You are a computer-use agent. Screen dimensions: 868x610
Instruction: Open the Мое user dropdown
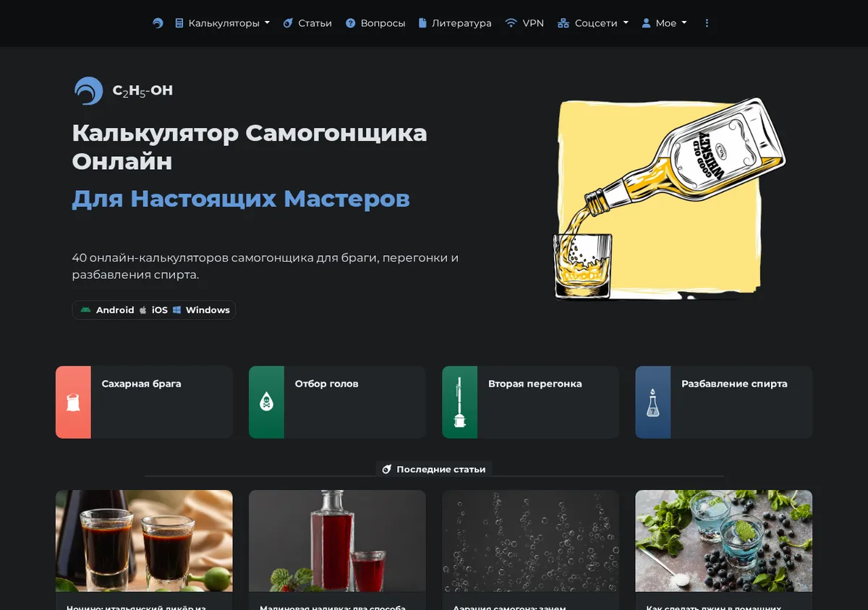[664, 23]
